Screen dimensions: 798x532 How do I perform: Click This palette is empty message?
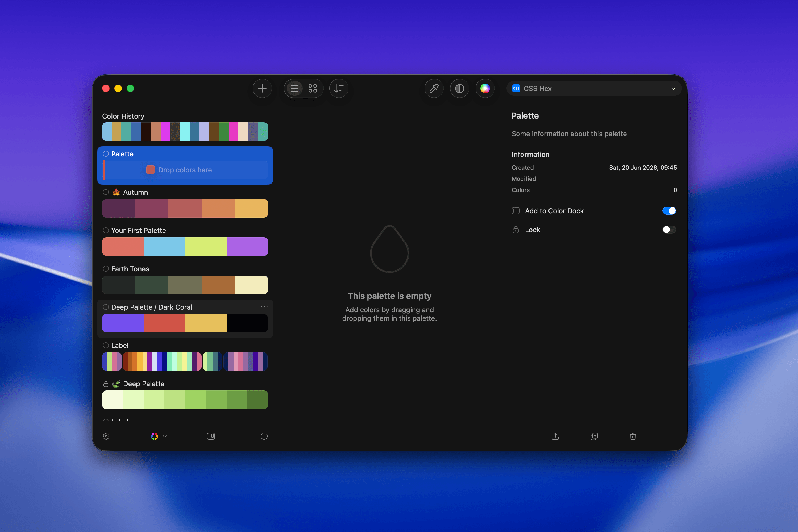[x=389, y=296]
